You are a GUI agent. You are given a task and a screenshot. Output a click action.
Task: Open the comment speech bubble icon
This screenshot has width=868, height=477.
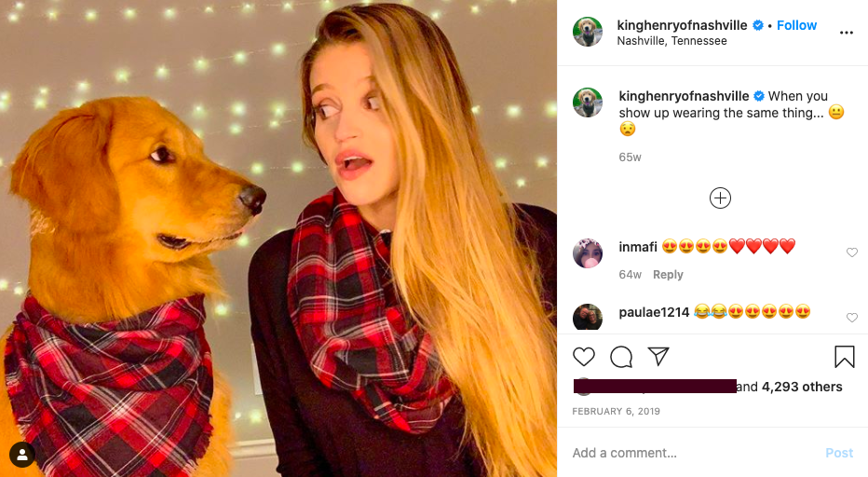(621, 357)
